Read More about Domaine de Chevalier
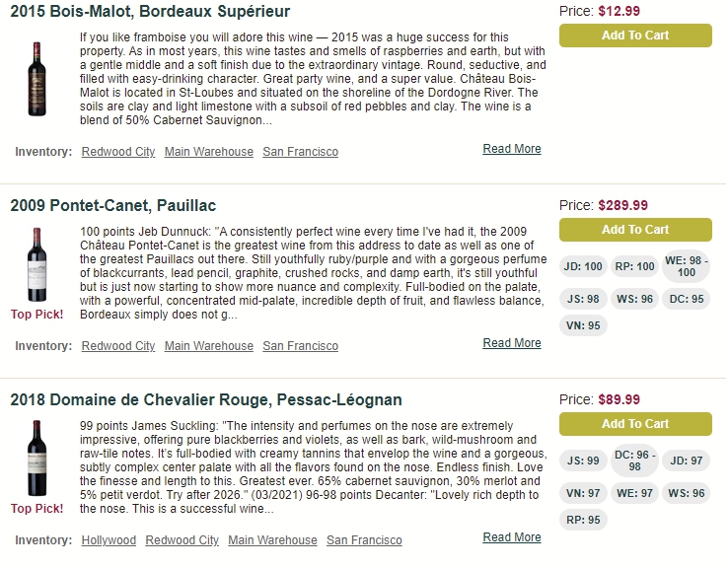Viewport: 728px width, 568px height. click(512, 537)
